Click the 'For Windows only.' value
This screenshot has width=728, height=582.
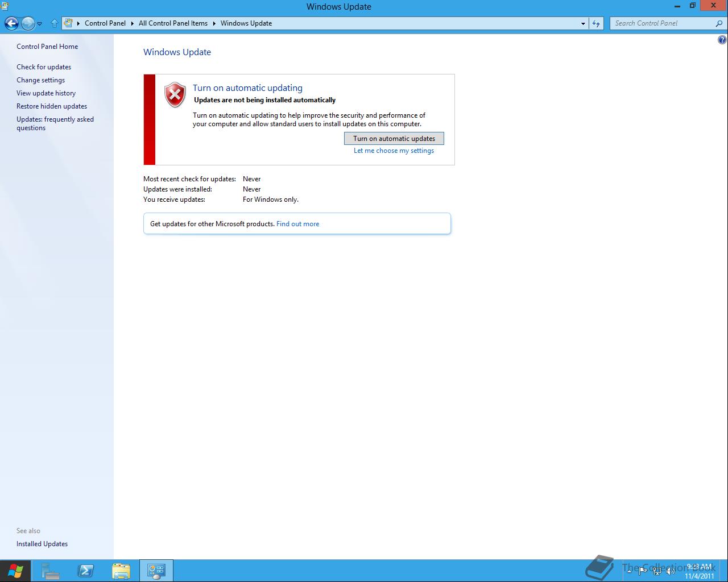tap(271, 199)
